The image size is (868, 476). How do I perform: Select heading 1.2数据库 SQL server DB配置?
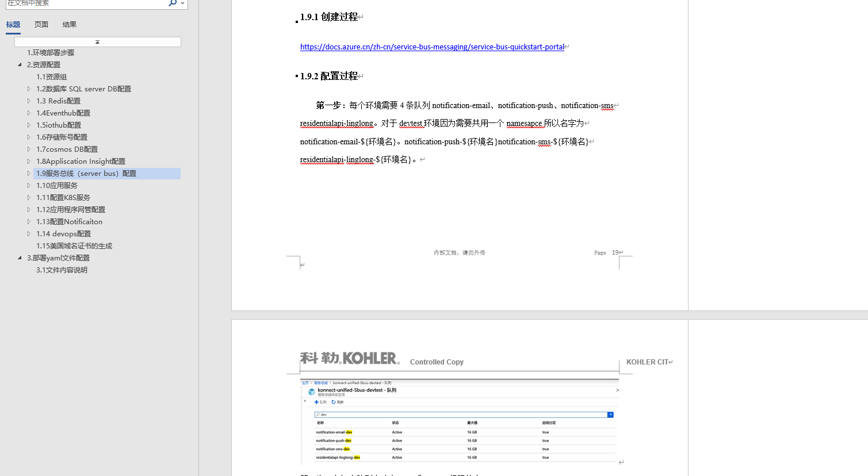84,89
